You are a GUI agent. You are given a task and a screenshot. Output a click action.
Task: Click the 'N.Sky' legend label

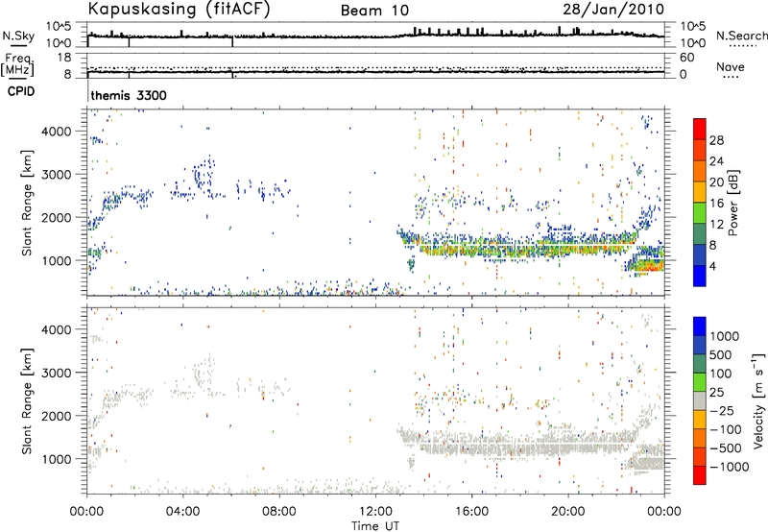[x=18, y=36]
